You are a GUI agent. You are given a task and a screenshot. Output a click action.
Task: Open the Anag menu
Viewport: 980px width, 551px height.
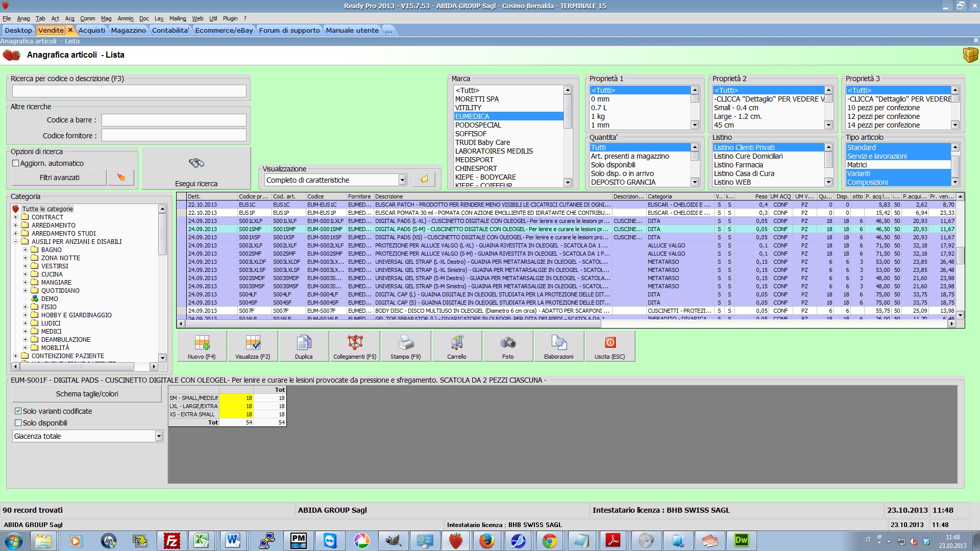pos(23,18)
